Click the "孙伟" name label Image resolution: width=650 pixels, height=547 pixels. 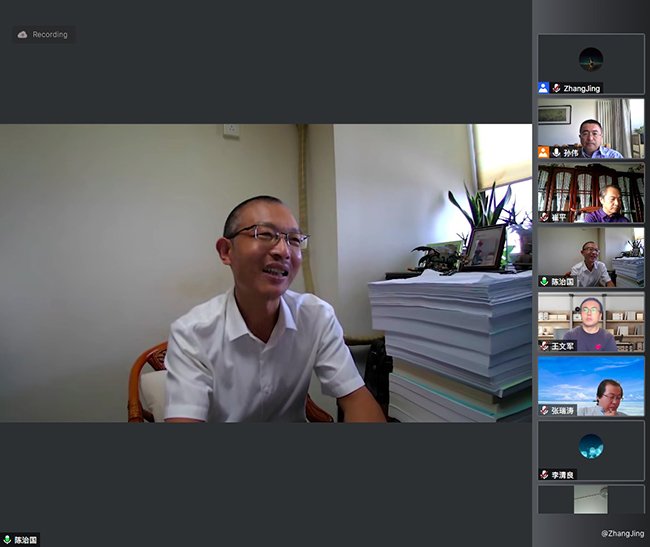tap(570, 153)
